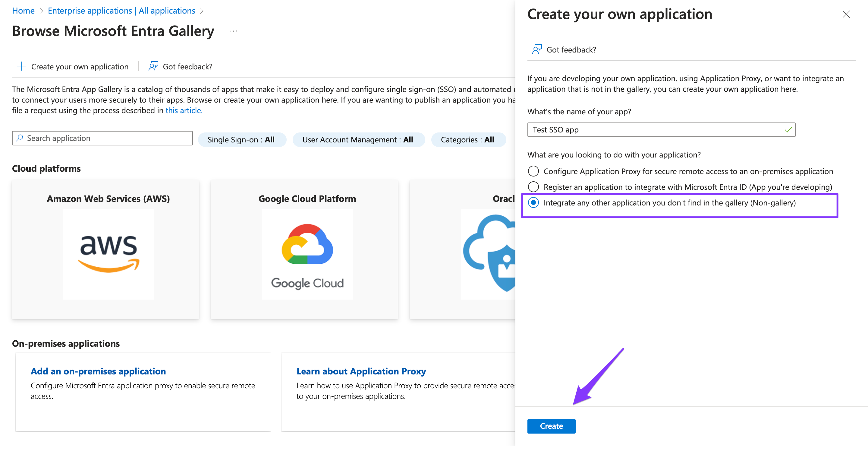Screen dimensions: 868x458
Task: Click the Got feedback icon on the gallery toolbar
Action: point(153,66)
